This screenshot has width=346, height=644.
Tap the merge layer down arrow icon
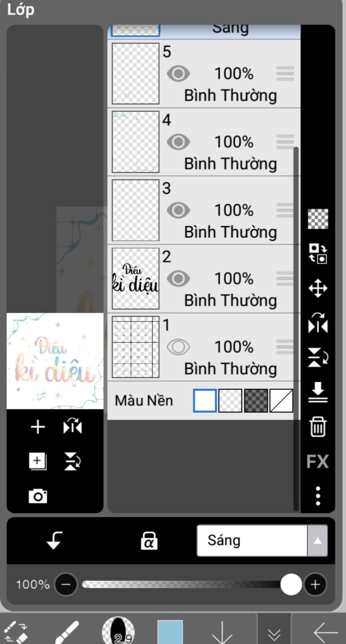(x=318, y=392)
